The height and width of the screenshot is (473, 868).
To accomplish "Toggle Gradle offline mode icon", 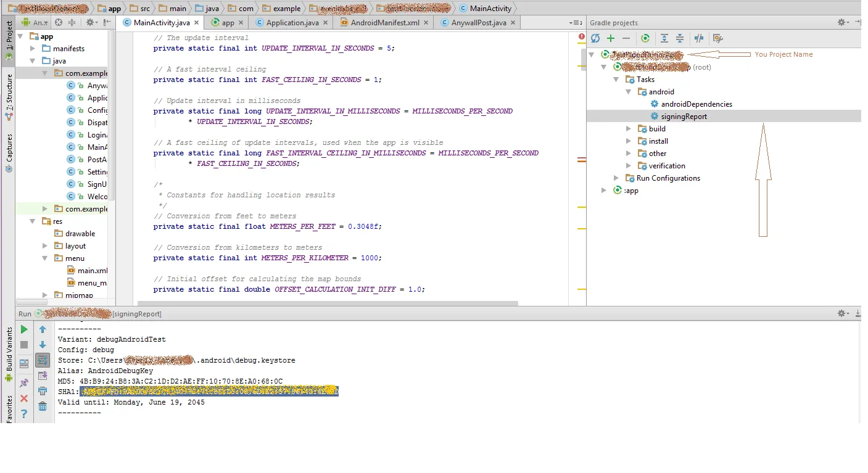I will (x=699, y=38).
